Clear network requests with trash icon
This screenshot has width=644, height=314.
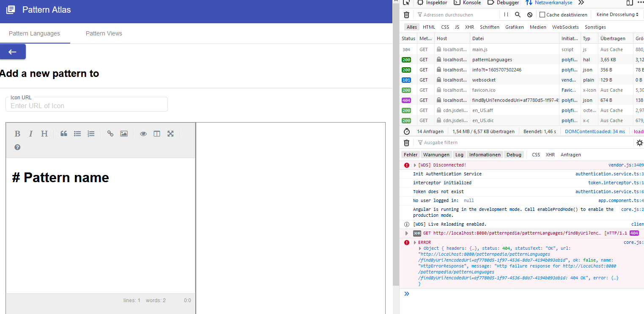point(406,14)
